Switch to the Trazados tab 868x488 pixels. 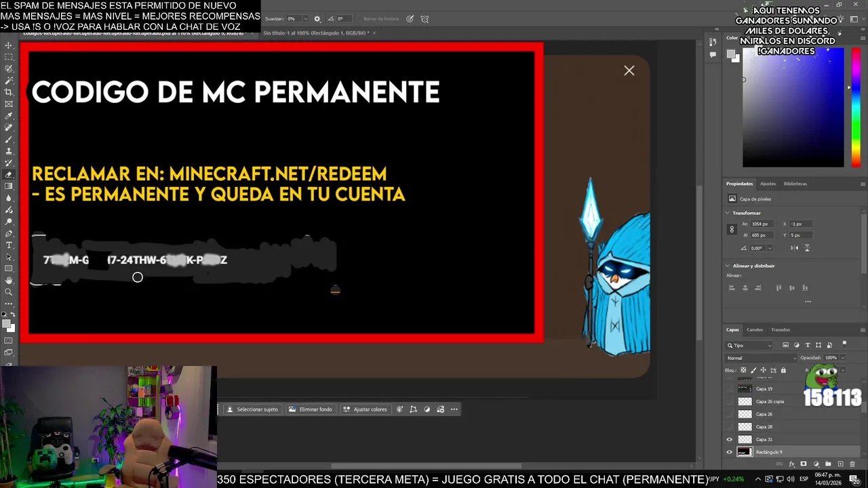click(x=781, y=329)
